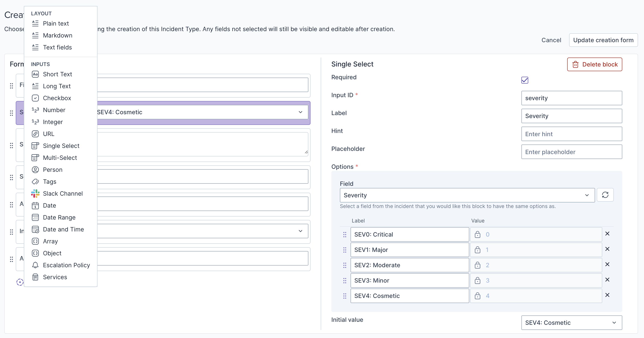Select Date Range from the inputs menu

(x=59, y=217)
